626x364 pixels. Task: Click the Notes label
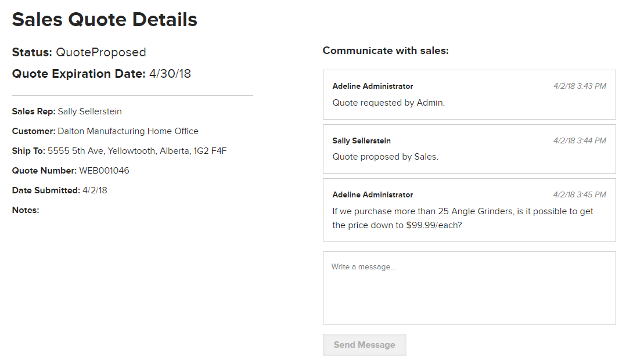point(26,210)
